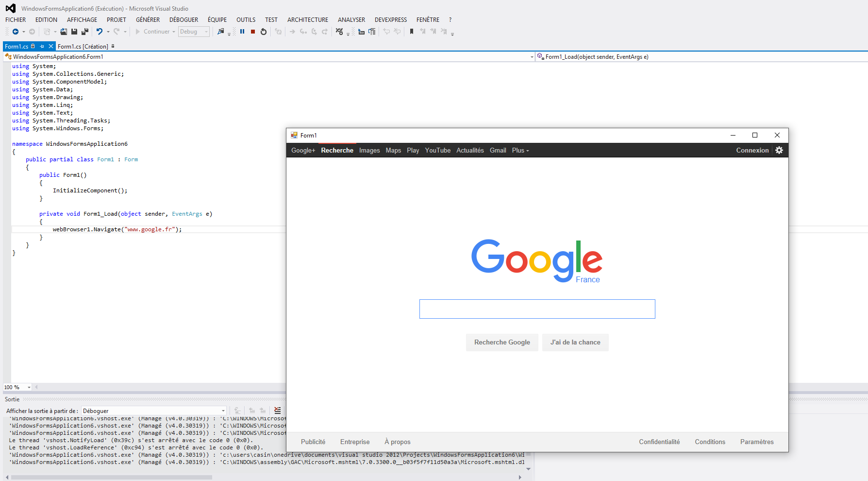Open the EDITION menu

coord(46,20)
